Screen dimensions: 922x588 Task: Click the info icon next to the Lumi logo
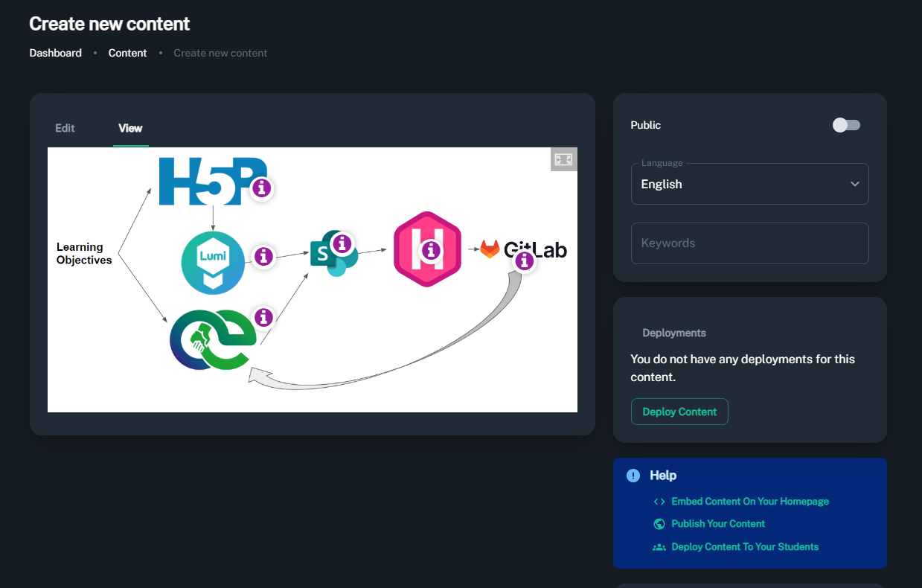coord(263,256)
